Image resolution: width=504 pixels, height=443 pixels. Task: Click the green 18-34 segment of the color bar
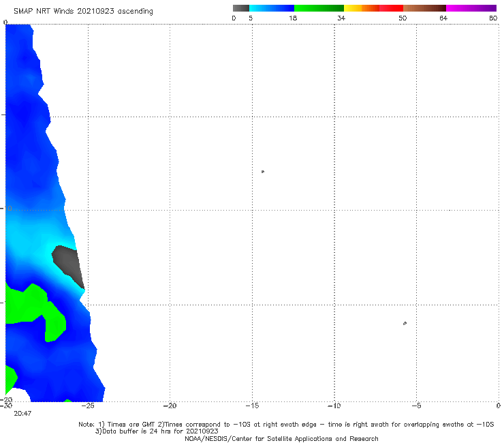319,8
